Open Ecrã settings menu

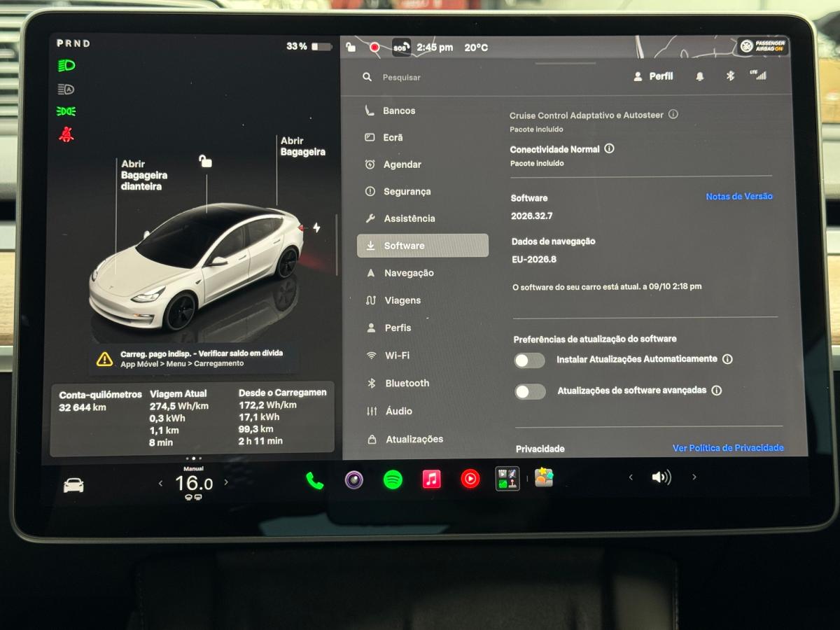pyautogui.click(x=422, y=137)
